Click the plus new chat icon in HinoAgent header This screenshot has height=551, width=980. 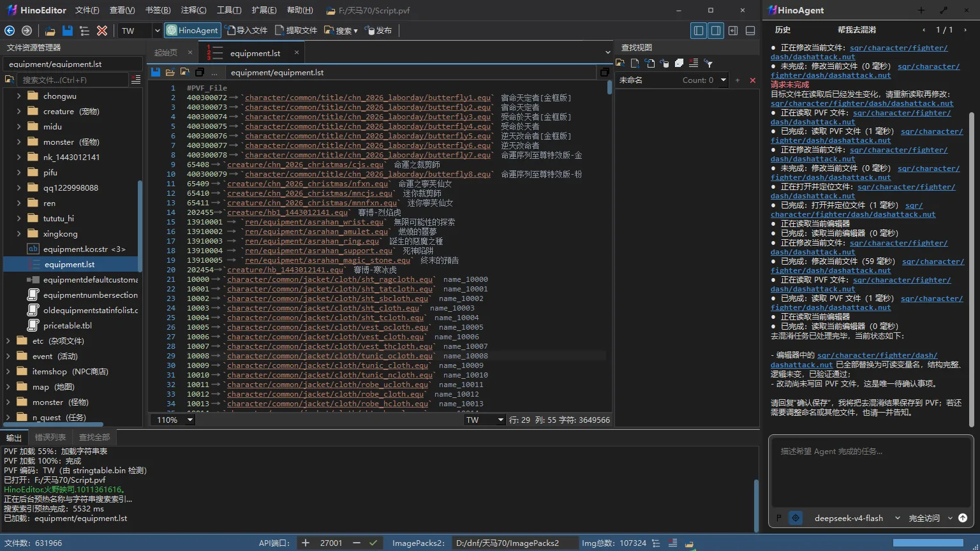921,10
